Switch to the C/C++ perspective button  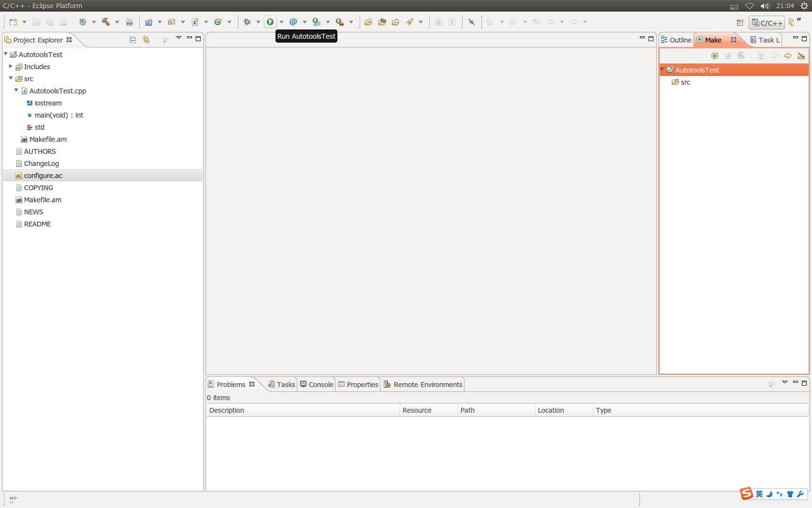point(767,23)
